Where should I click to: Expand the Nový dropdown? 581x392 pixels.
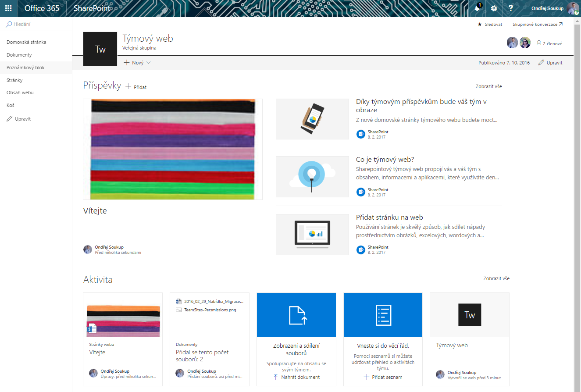137,63
